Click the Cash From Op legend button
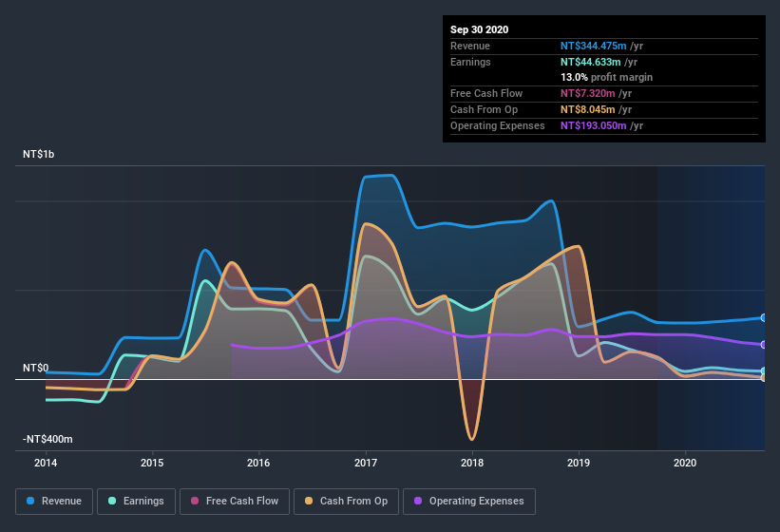Viewport: 780px width, 532px height. click(345, 501)
